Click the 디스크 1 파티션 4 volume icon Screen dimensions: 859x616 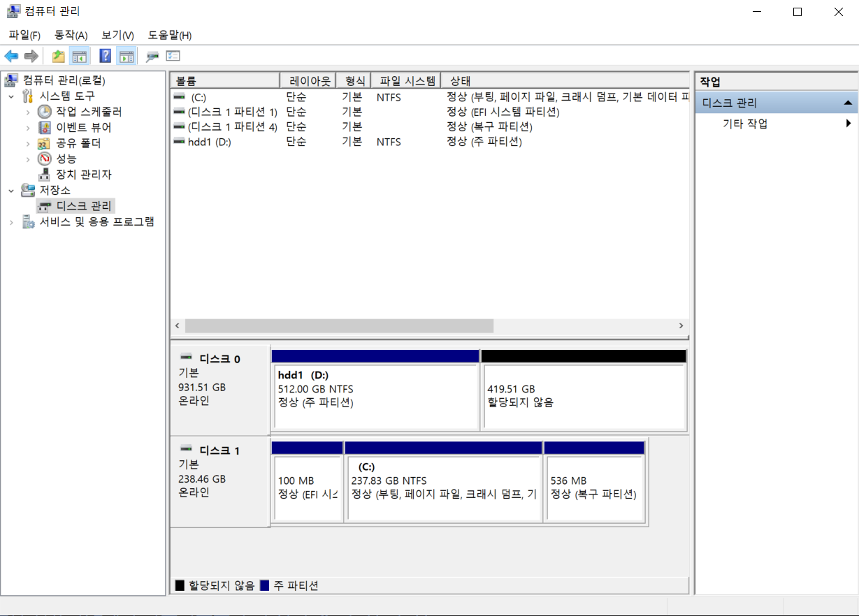[180, 127]
